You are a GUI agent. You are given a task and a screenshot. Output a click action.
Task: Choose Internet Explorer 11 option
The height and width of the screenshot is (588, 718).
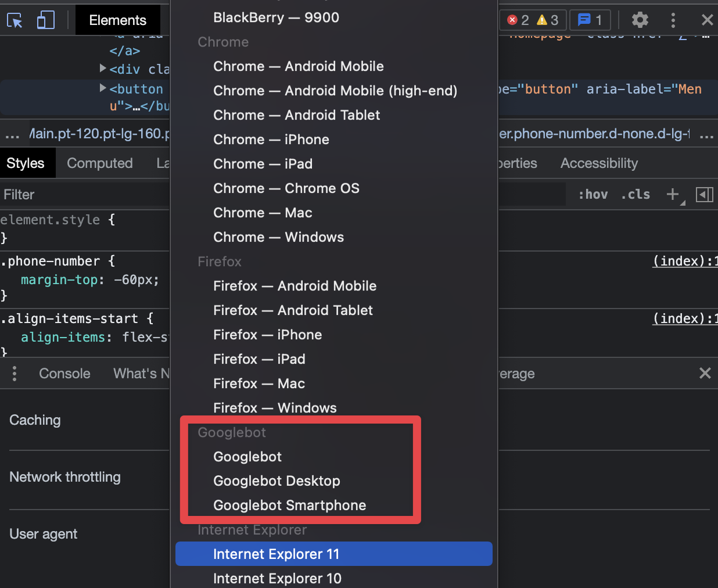334,554
